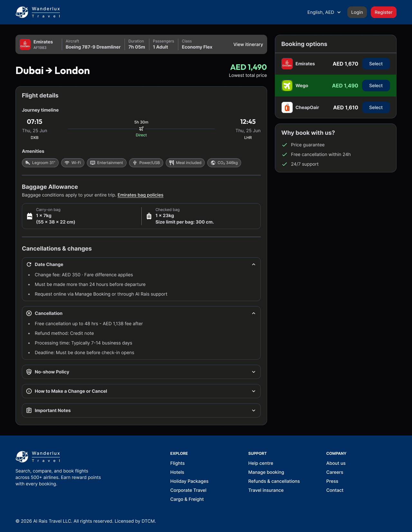Screen dimensions: 412x532
Task: Open the Careers link
Action: click(x=335, y=472)
